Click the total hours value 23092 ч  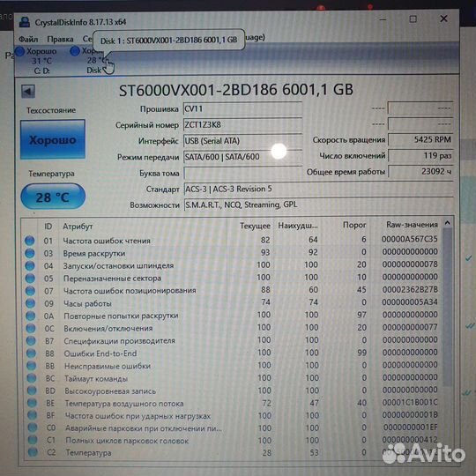click(420, 172)
